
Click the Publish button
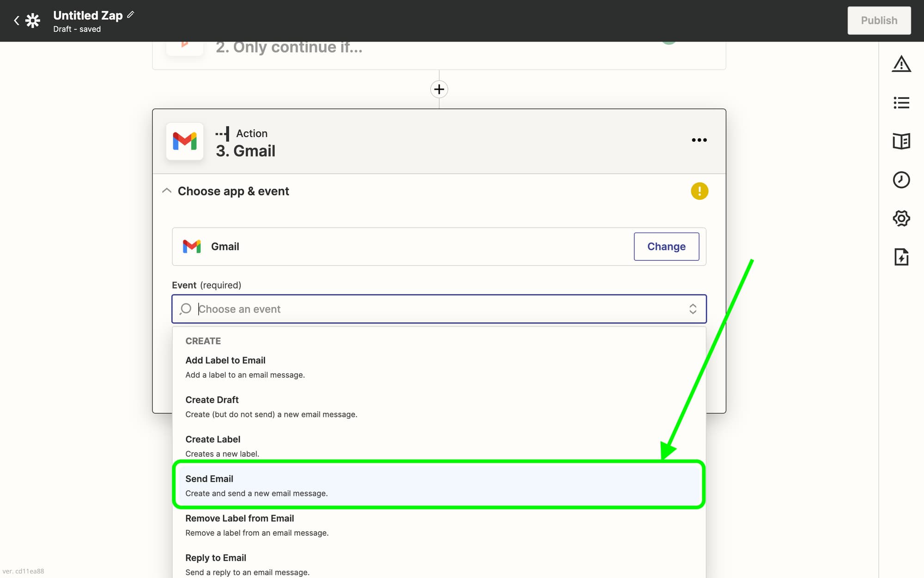879,20
